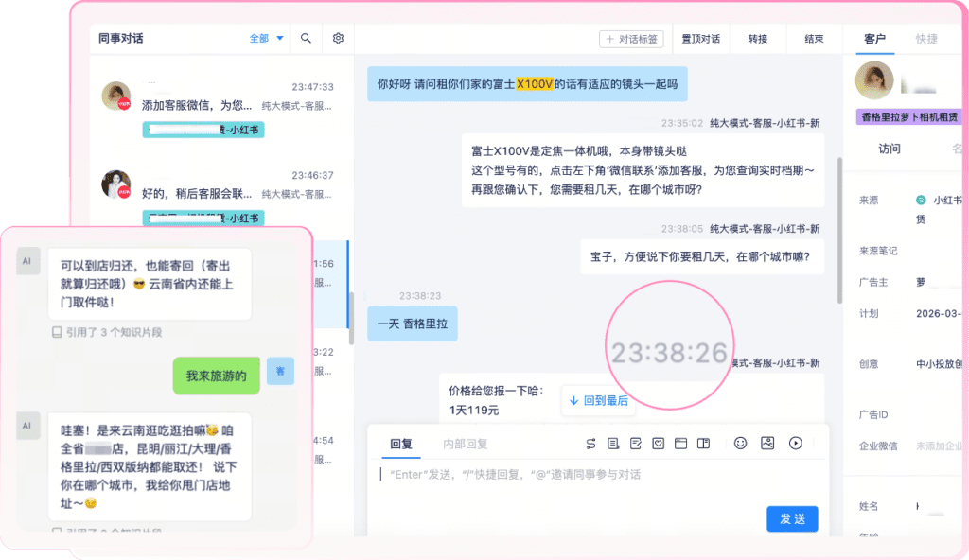Click the split panel icon in reply toolbar
This screenshot has width=969, height=560.
click(x=703, y=443)
